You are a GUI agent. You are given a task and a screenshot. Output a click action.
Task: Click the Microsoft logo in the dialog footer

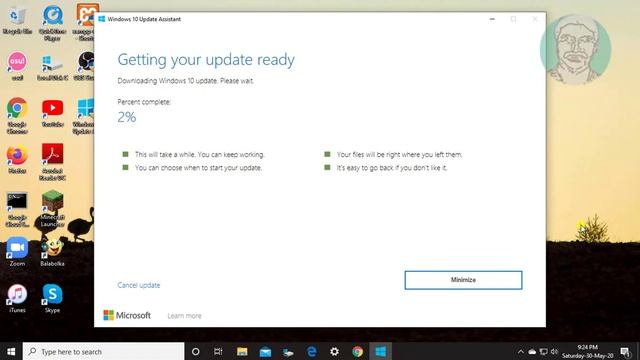[x=127, y=315]
